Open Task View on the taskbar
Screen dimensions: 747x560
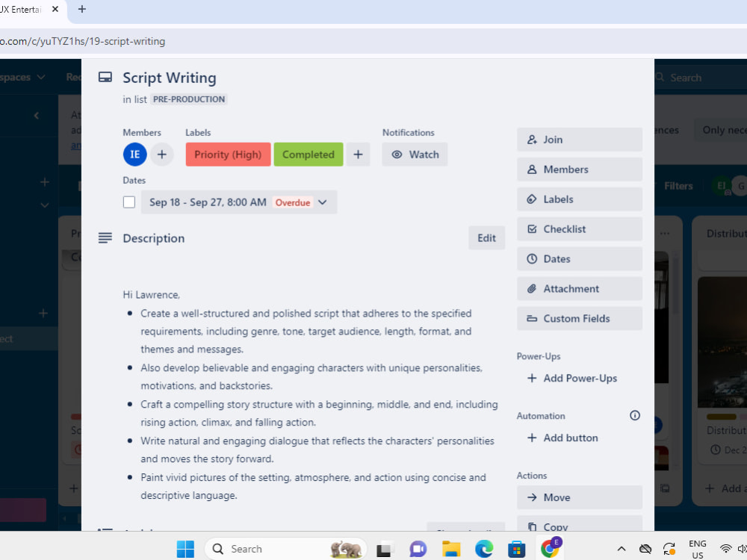[x=385, y=549]
